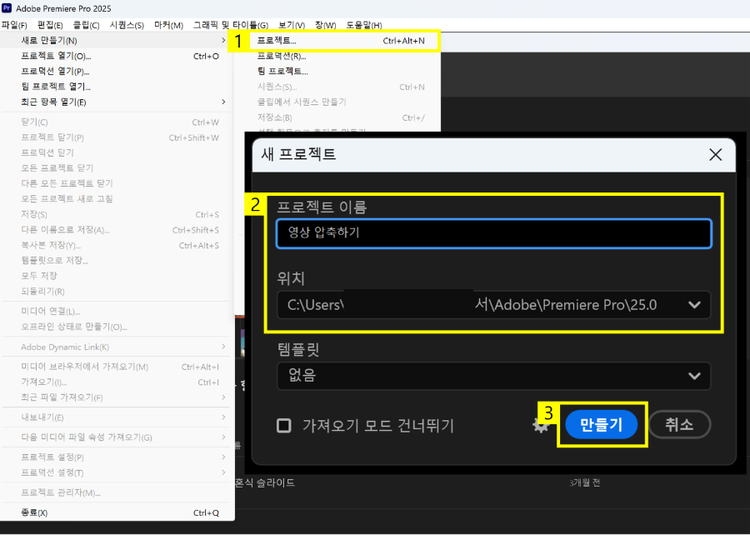750x535 pixels.
Task: Open the 시퀀스(S) menu
Action: tap(127, 25)
